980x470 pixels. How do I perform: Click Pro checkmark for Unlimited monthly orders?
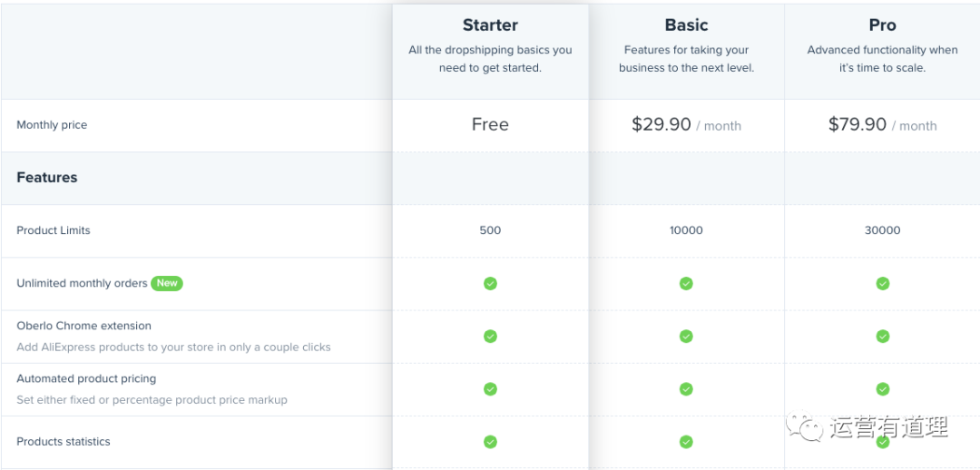click(882, 283)
